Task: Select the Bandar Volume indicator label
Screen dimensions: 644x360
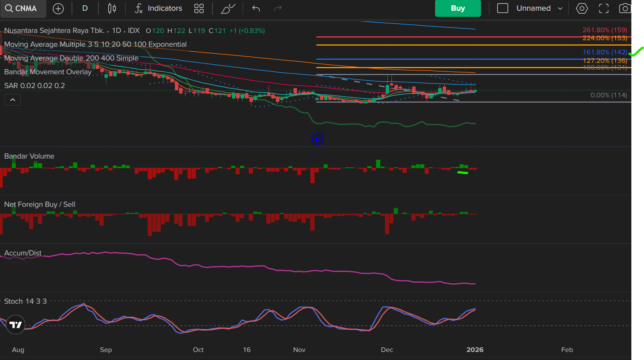Action: click(29, 156)
